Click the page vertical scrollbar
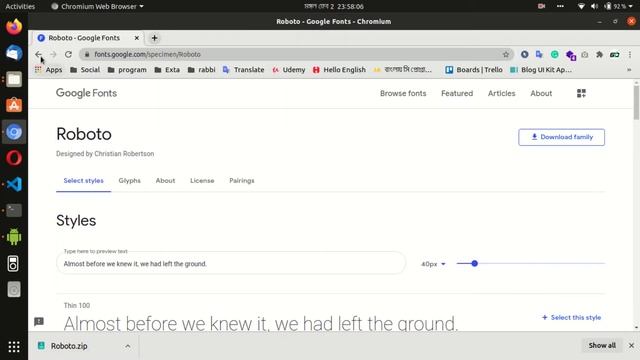The image size is (640, 360). 636,103
